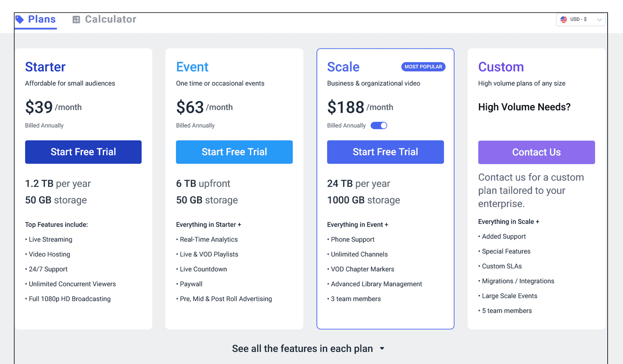The width and height of the screenshot is (623, 364).
Task: Click High volume plans of any size
Action: click(522, 84)
